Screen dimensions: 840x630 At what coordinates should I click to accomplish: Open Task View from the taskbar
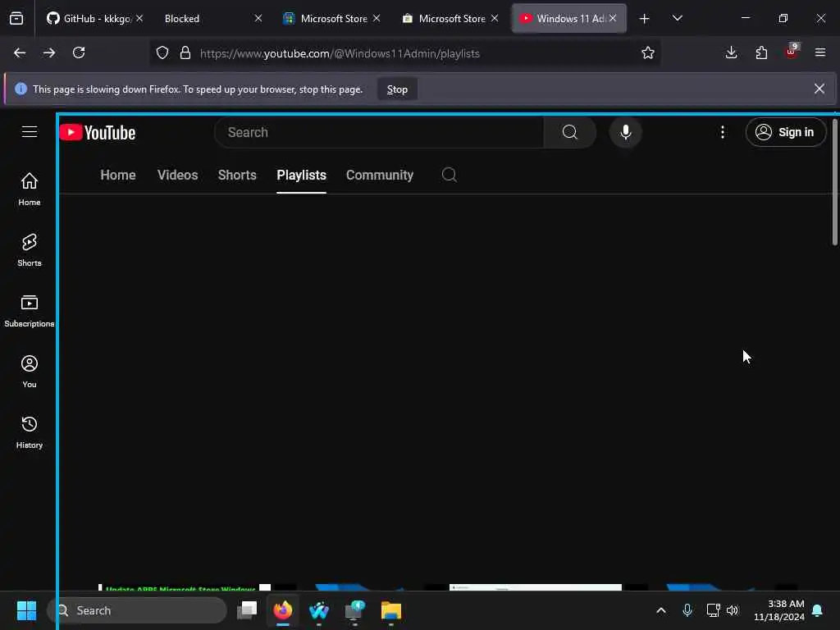[x=247, y=609]
